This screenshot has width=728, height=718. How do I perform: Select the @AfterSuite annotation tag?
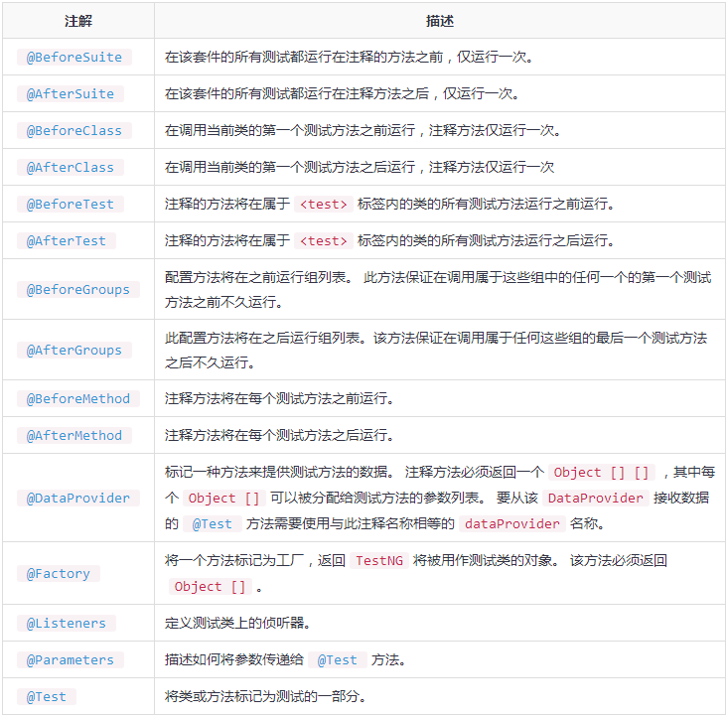[x=71, y=93]
